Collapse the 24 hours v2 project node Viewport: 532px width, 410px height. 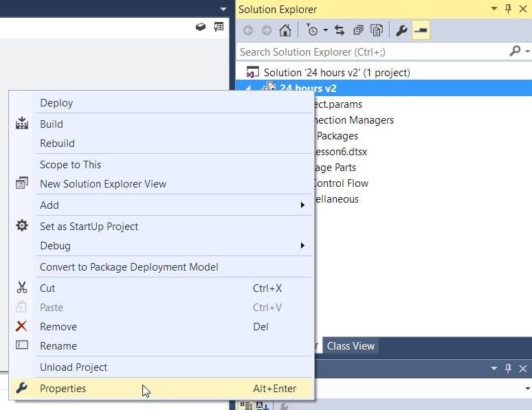pos(248,88)
